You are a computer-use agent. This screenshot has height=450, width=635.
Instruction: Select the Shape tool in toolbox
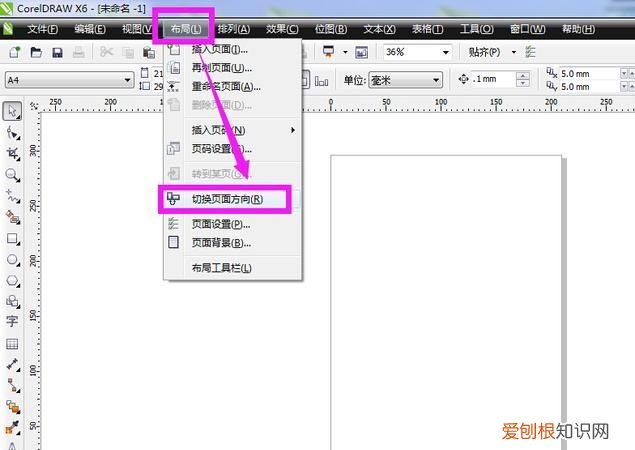point(12,133)
